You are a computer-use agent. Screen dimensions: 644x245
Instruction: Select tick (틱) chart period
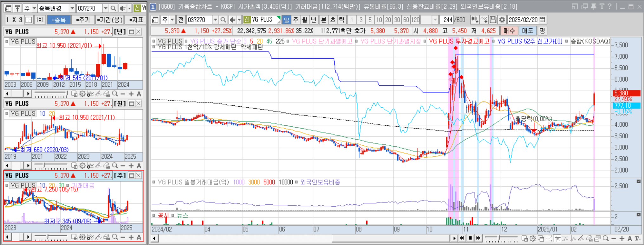[x=342, y=20]
